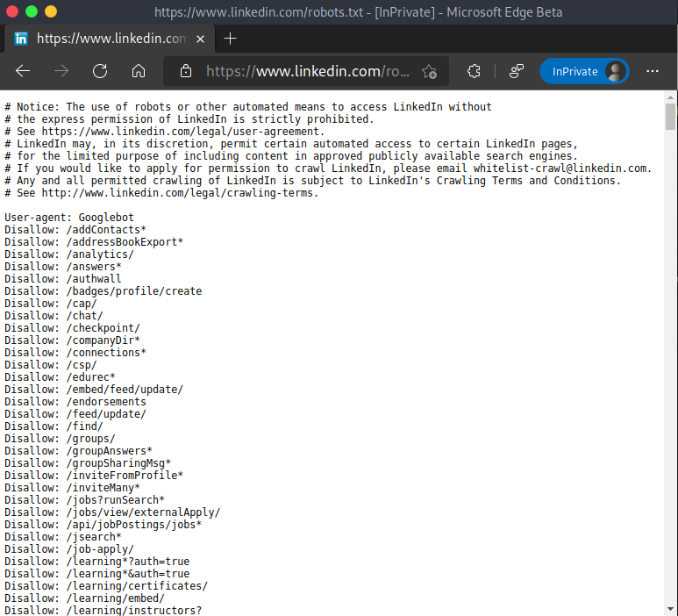
Task: Click 'Disallow: /groups/' line
Action: tap(61, 439)
